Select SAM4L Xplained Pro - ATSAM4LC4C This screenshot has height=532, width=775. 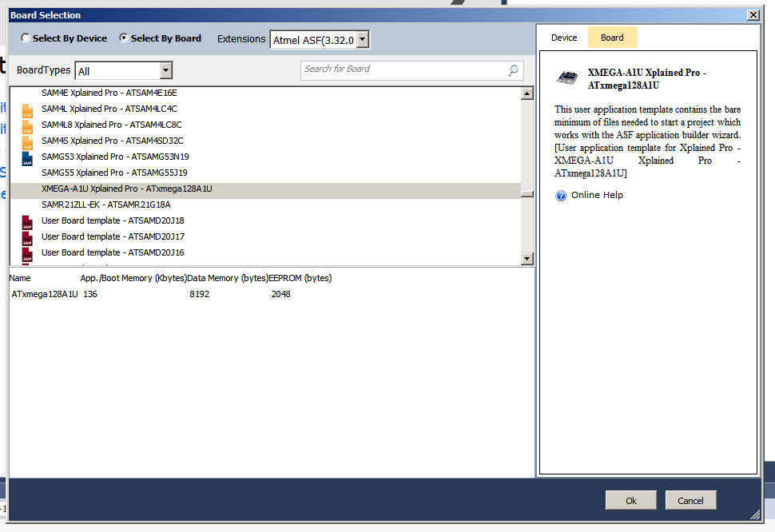pyautogui.click(x=109, y=109)
